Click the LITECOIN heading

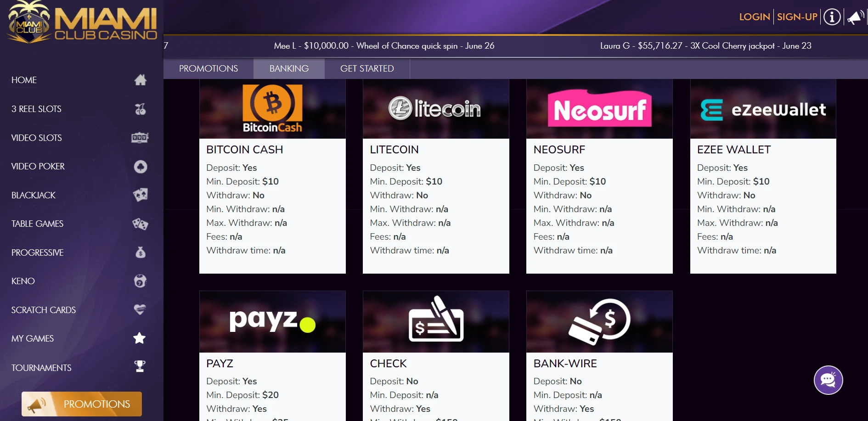394,150
